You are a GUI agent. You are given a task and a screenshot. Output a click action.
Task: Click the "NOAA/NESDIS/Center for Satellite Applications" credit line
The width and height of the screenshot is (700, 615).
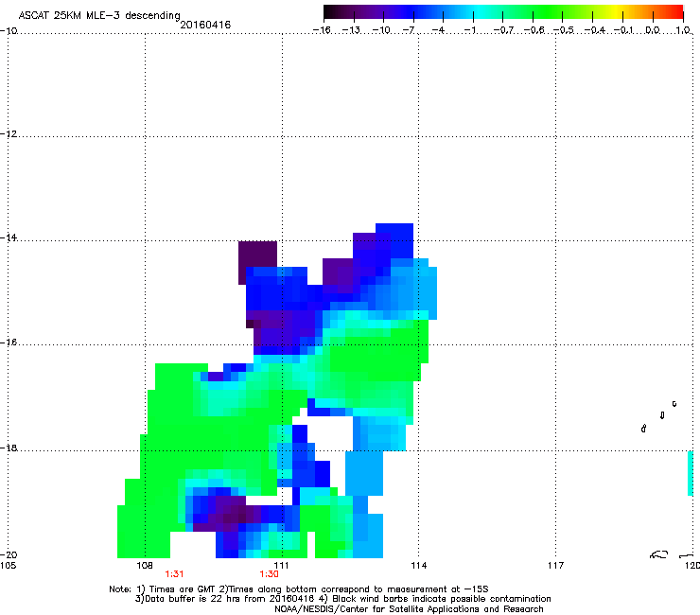click(409, 609)
